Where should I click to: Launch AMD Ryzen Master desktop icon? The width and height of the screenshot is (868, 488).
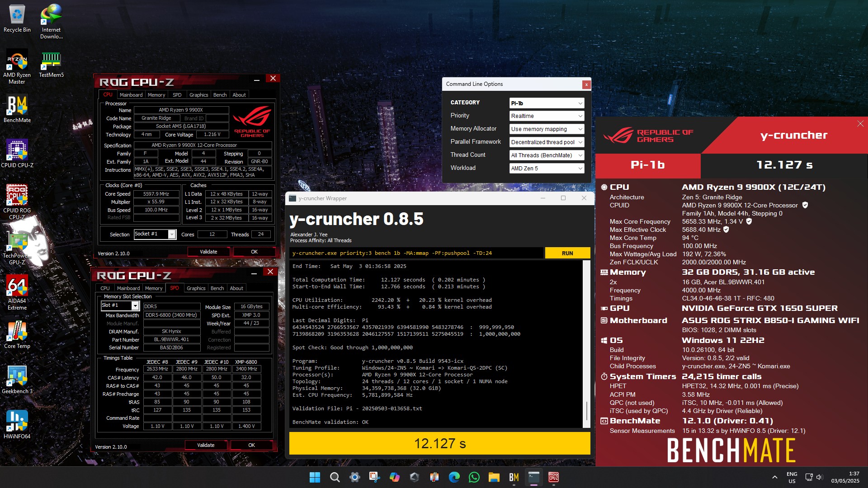click(17, 66)
